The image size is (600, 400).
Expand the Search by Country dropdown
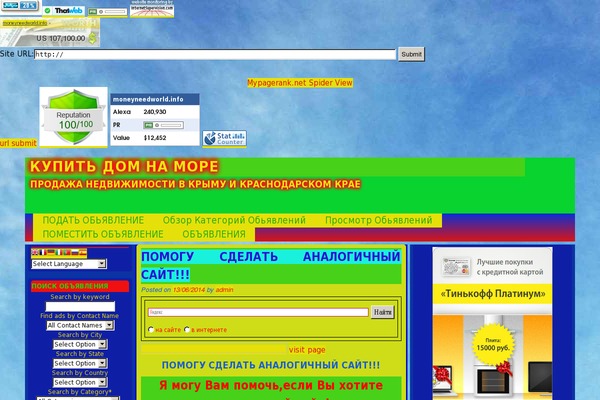pos(80,382)
